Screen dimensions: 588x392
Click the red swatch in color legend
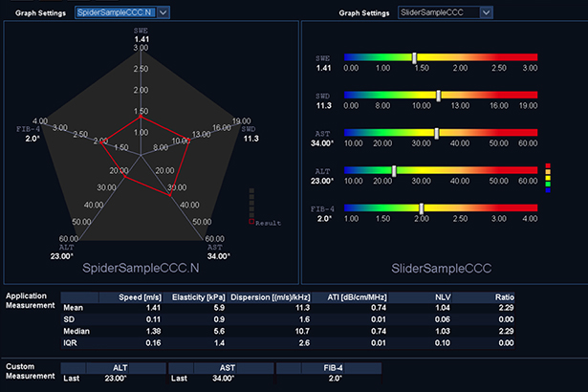(x=547, y=166)
